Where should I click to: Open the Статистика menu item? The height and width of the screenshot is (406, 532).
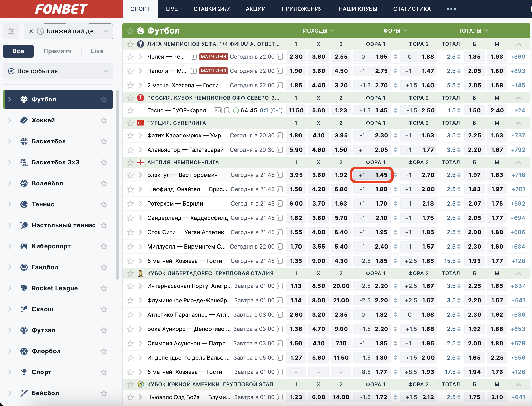click(412, 9)
